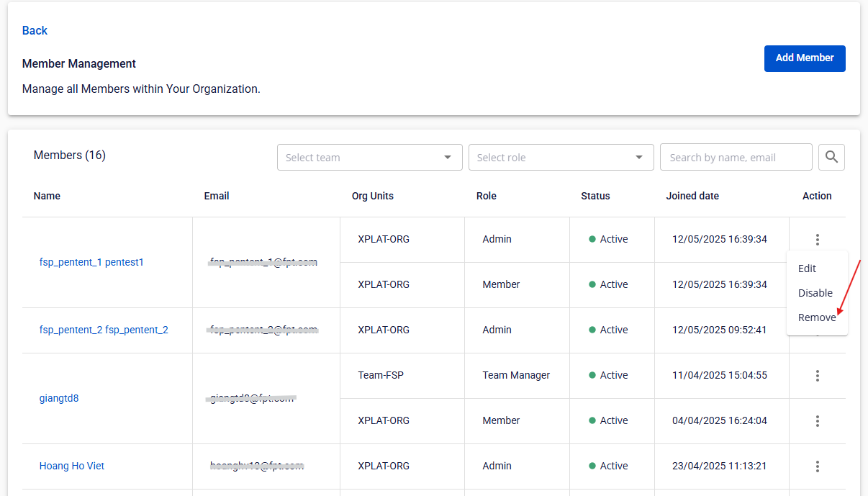Viewport: 868px width, 496px height.
Task: Select the Team-FSP org unit cell
Action: [381, 376]
